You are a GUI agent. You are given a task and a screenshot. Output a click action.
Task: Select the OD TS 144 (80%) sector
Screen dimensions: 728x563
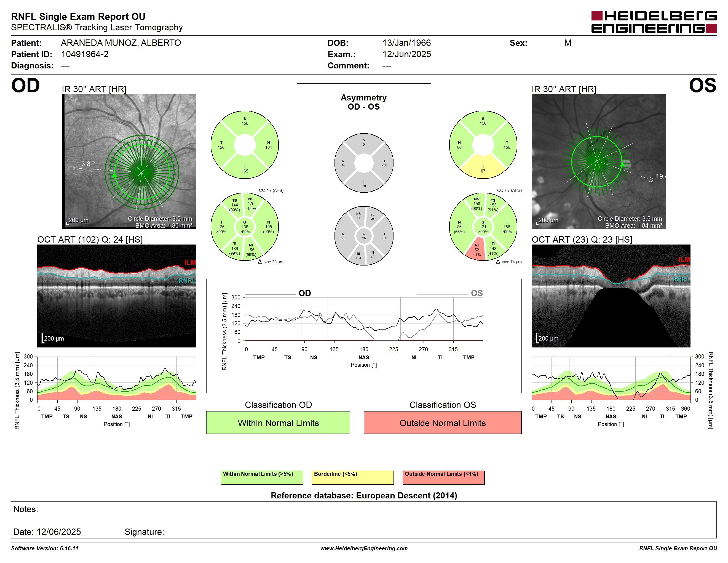click(235, 205)
